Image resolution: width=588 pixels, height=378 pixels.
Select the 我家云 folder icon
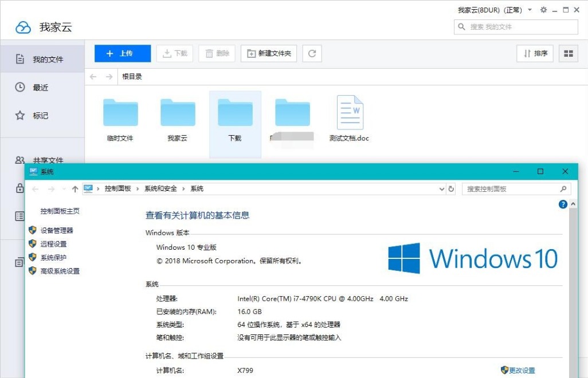(x=178, y=112)
